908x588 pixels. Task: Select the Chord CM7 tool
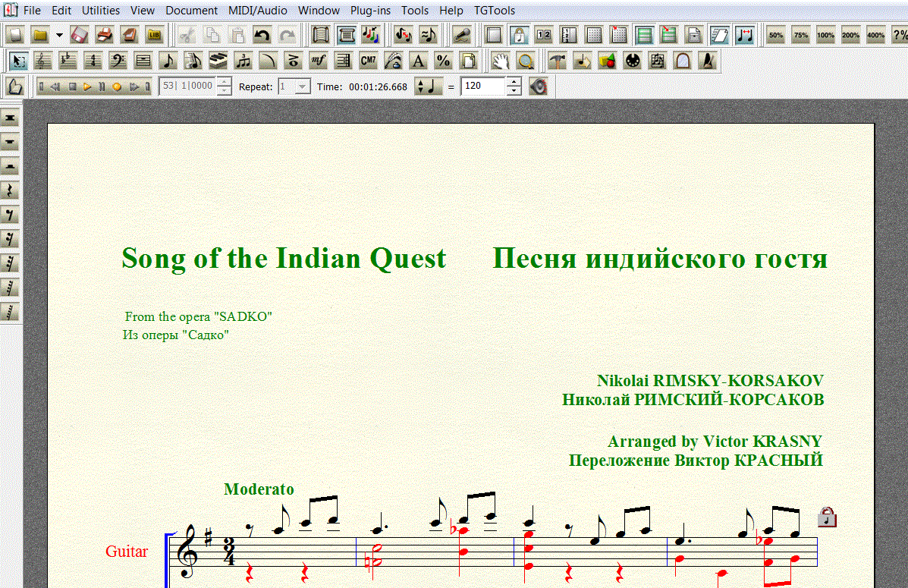coord(368,61)
